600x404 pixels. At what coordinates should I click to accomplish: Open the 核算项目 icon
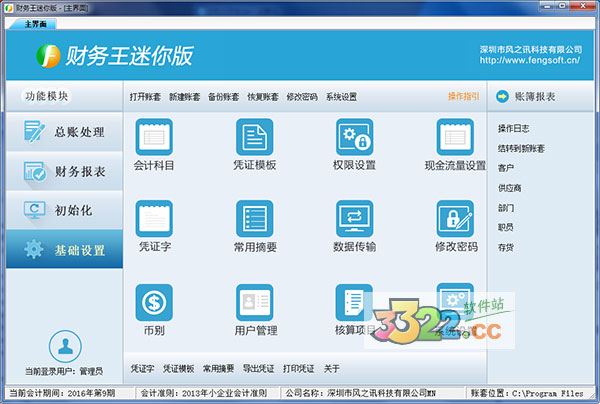[354, 302]
